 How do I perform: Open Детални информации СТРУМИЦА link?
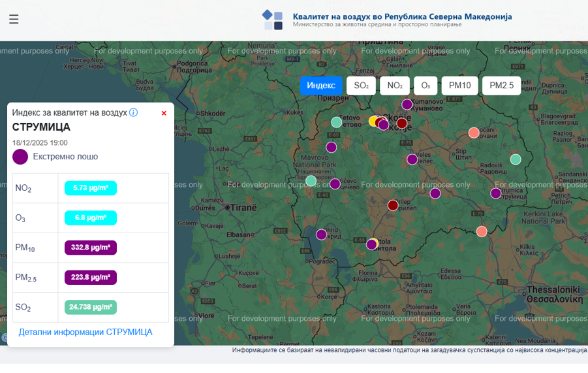[85, 332]
